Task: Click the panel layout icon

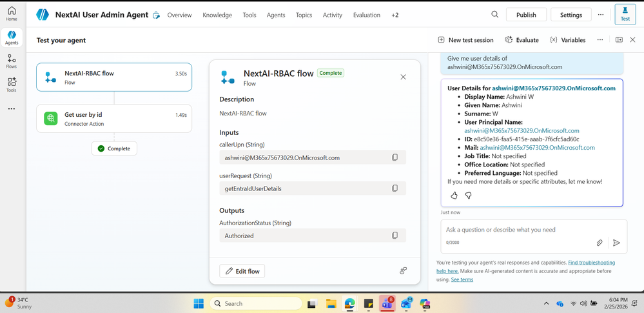Action: tap(620, 39)
